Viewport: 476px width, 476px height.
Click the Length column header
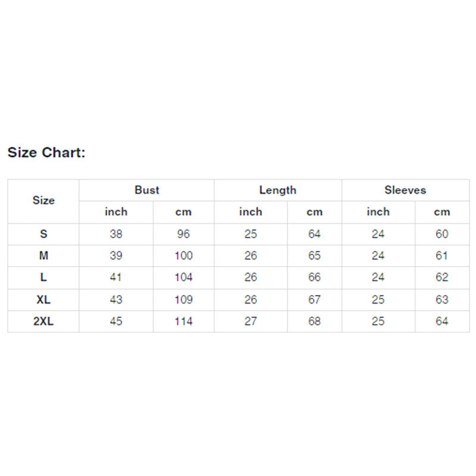click(x=277, y=190)
